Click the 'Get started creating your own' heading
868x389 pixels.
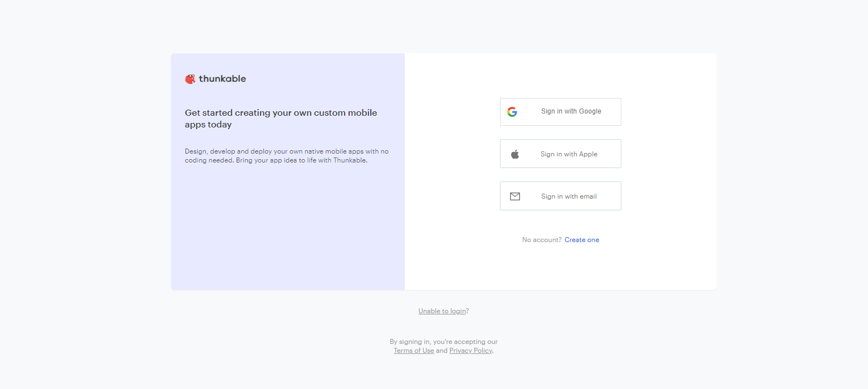point(281,119)
